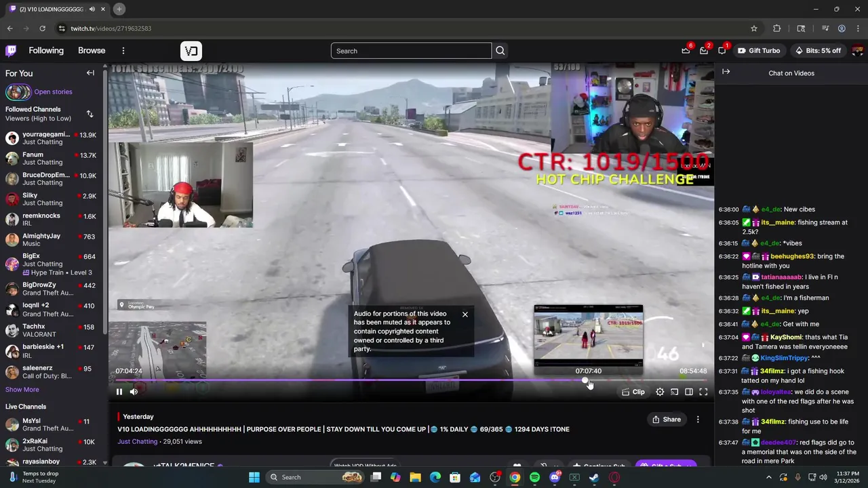Open the Browse page
This screenshot has width=868, height=488.
(x=92, y=50)
